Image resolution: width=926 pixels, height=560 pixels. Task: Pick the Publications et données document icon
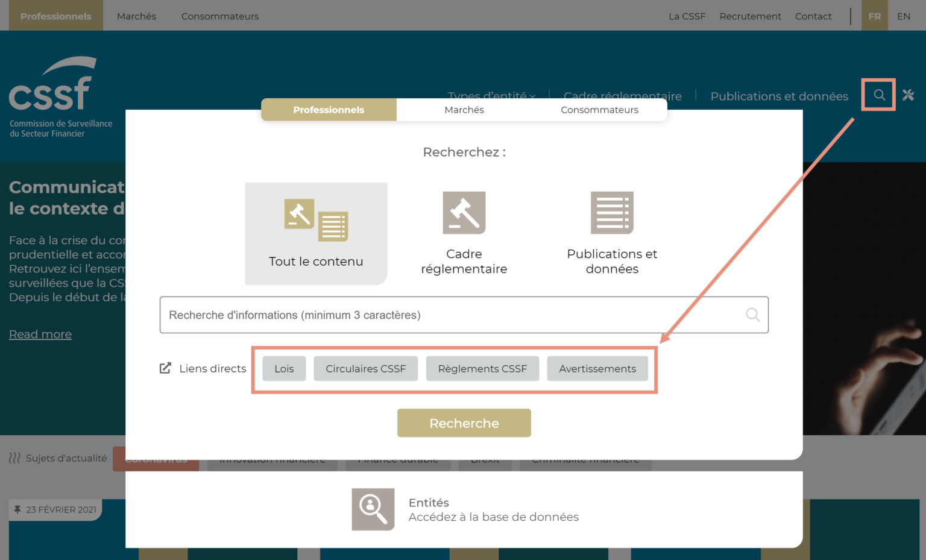tap(612, 213)
